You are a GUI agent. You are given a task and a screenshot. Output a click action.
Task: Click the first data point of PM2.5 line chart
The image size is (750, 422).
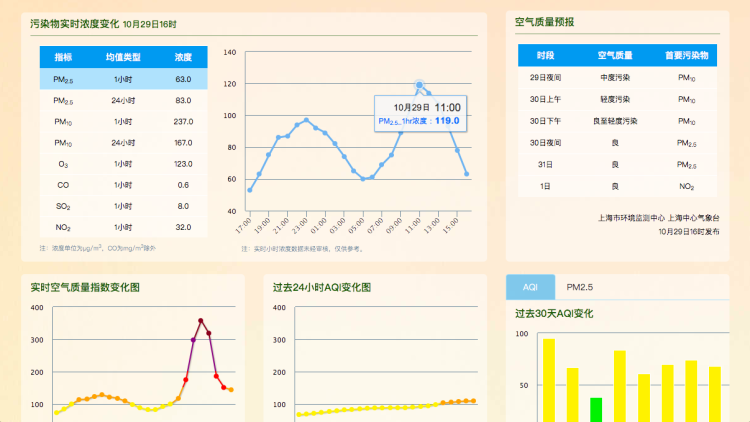point(250,190)
